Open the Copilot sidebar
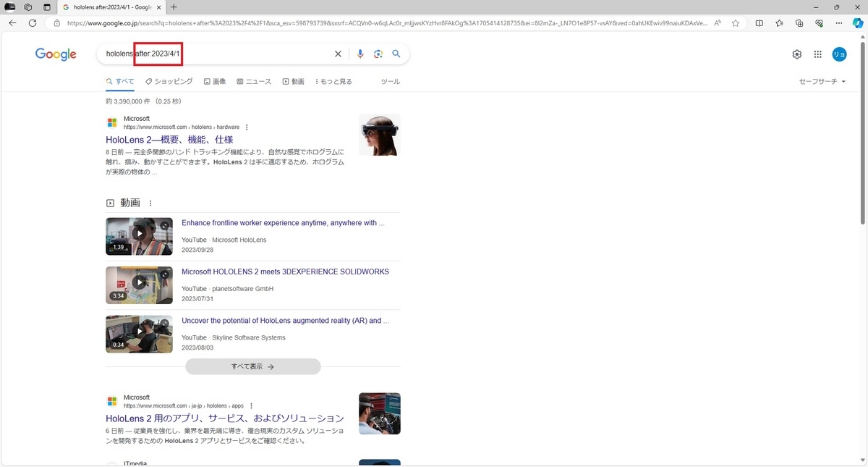The height and width of the screenshot is (467, 868). click(x=858, y=23)
